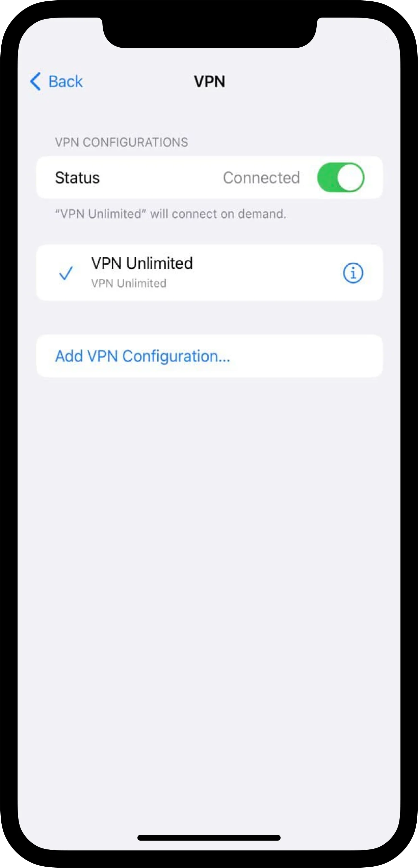Select the blue checkmark beside VPN Unlimited

coord(66,273)
